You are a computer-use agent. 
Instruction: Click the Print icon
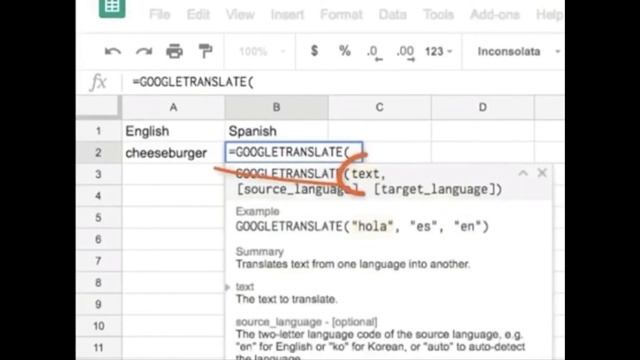174,51
